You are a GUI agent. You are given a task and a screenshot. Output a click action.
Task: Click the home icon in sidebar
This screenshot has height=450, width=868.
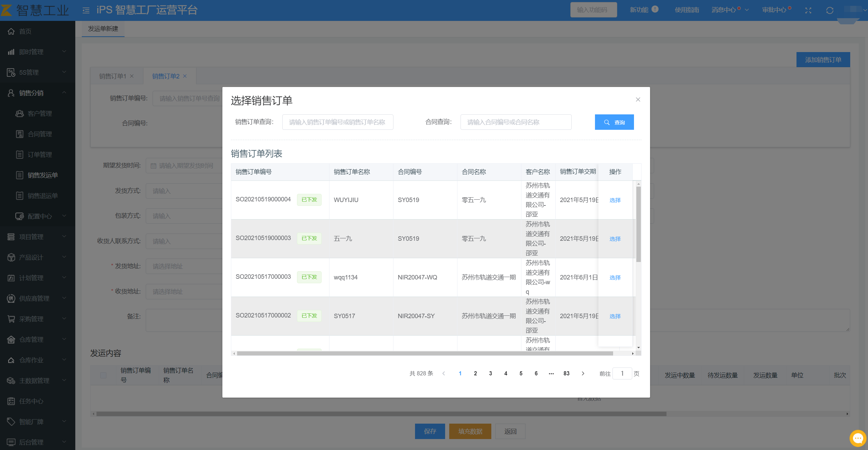[x=11, y=32]
